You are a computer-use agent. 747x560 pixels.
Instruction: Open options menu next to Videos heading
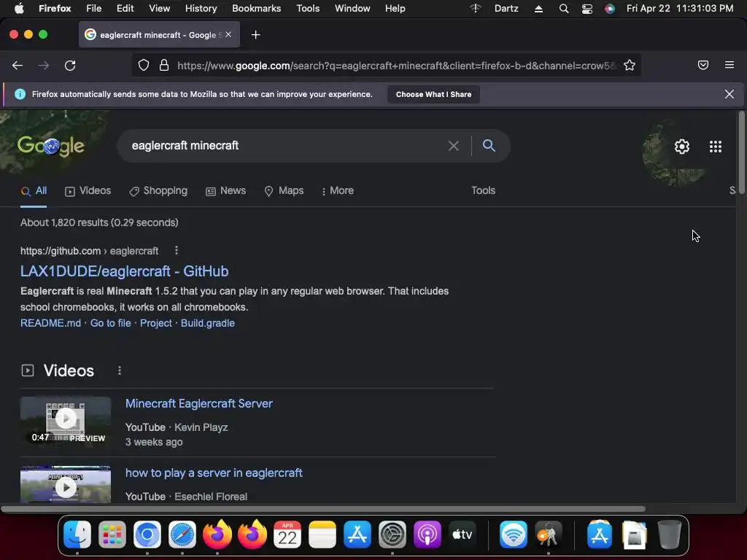(x=119, y=370)
